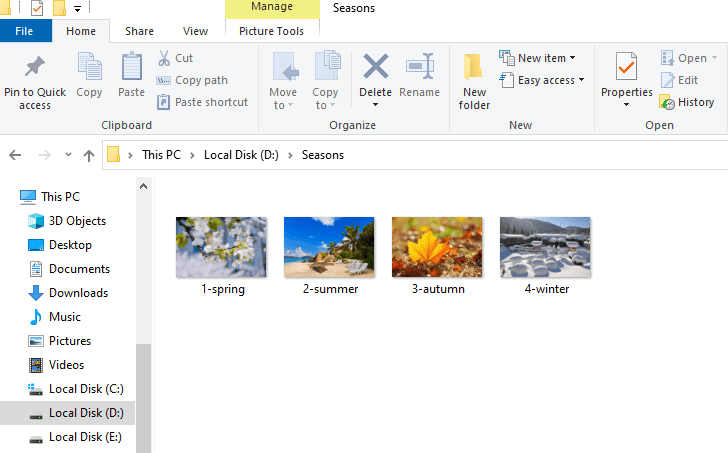Expand the chevron after Local Disk (D:) breadcrumb
728x453 pixels.
290,155
